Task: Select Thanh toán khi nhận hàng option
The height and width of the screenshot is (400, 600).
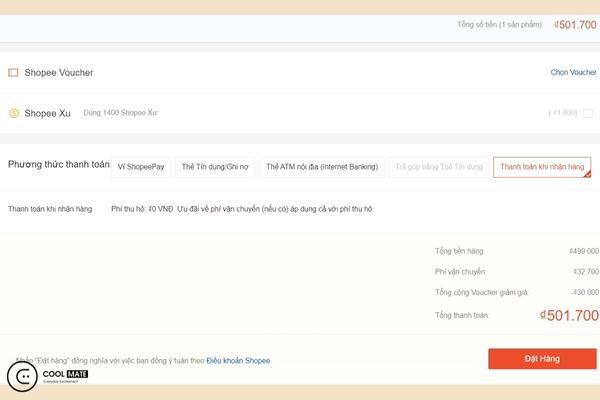Action: (541, 167)
